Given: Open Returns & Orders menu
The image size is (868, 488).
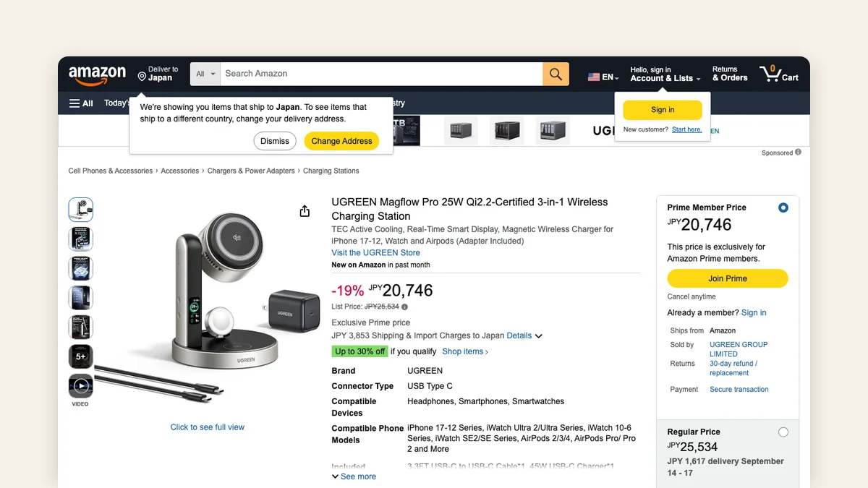Looking at the screenshot, I should 730,74.
